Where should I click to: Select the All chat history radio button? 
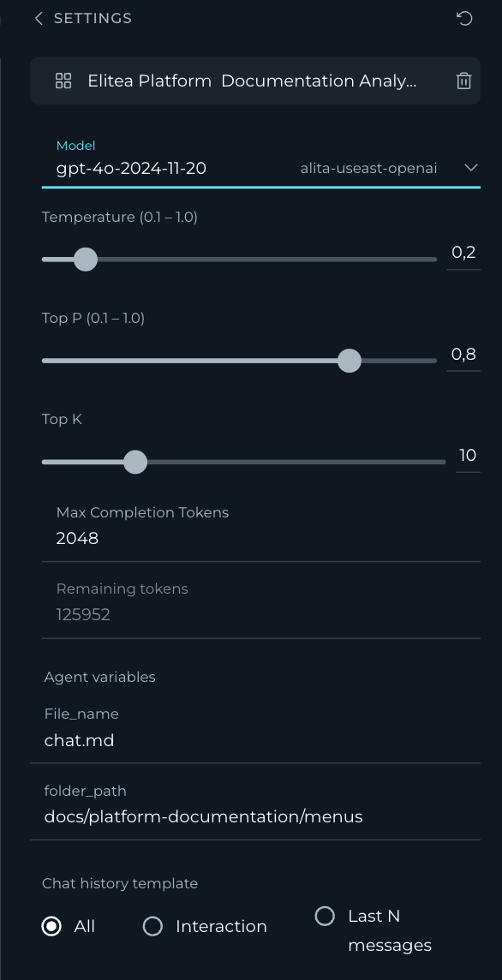(51, 926)
